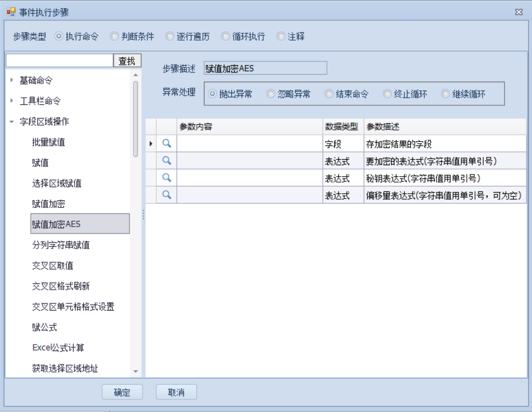Click magnifier icon in 存加密结果的字段 row
532x412 pixels.
click(167, 144)
